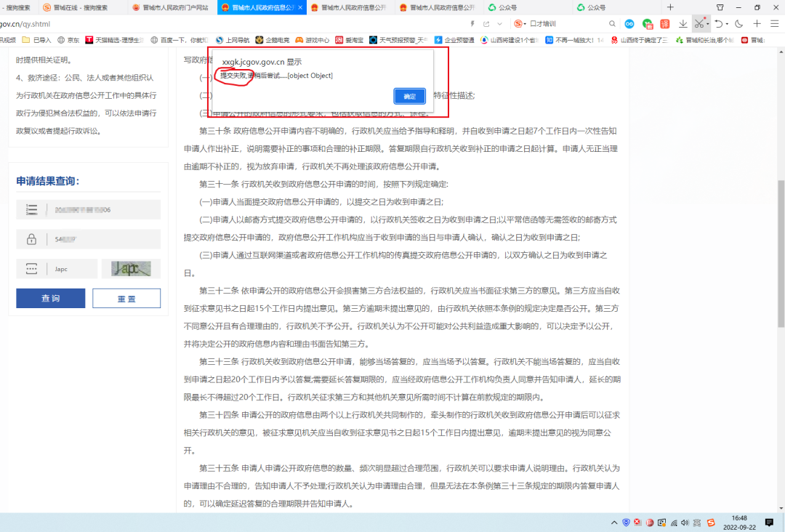Image resolution: width=785 pixels, height=532 pixels.
Task: Click the Sogou input method tray icon
Action: (711, 523)
